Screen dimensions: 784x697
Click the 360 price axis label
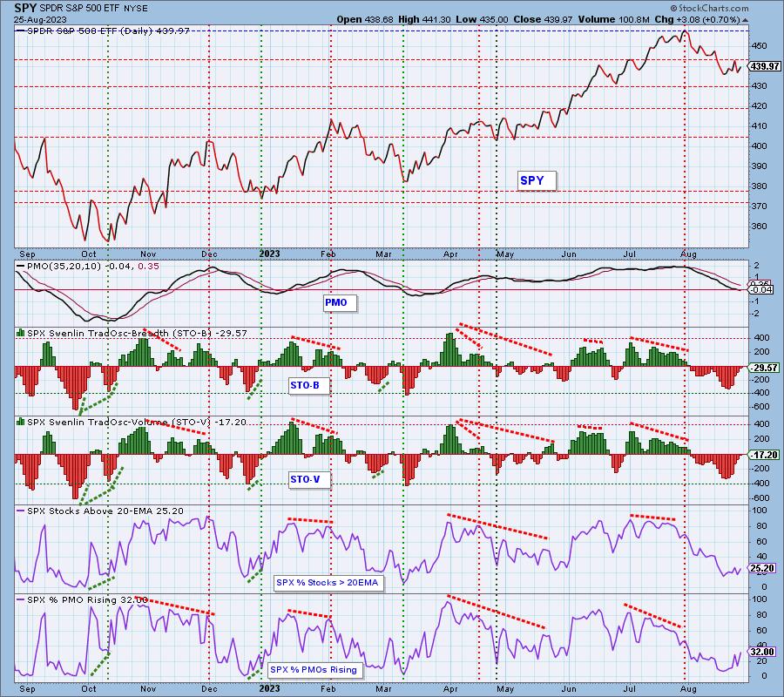[x=759, y=226]
